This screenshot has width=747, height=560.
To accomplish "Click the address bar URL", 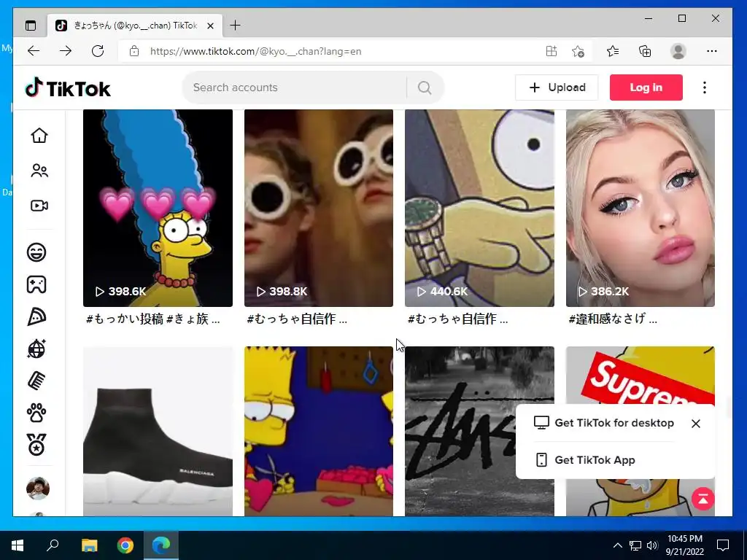I will (256, 52).
